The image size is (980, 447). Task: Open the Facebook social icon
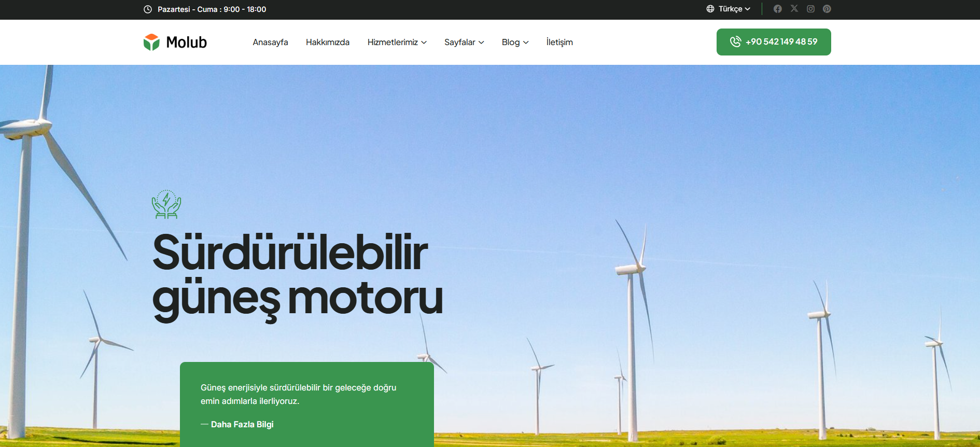tap(777, 9)
